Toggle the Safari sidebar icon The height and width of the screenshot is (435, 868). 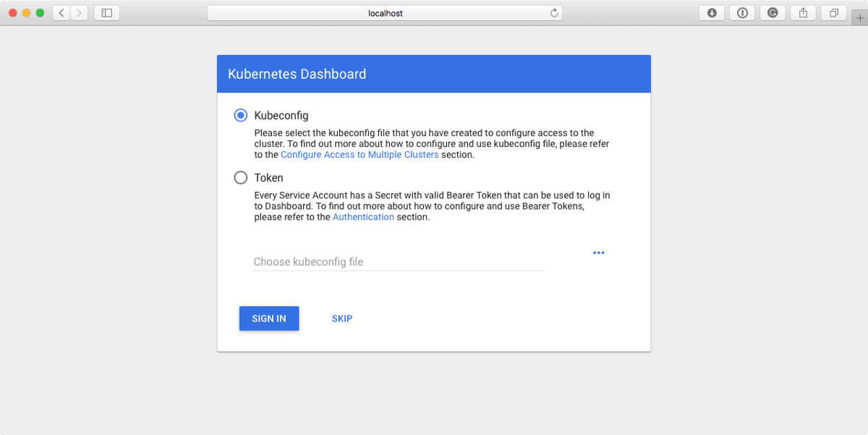(x=106, y=12)
